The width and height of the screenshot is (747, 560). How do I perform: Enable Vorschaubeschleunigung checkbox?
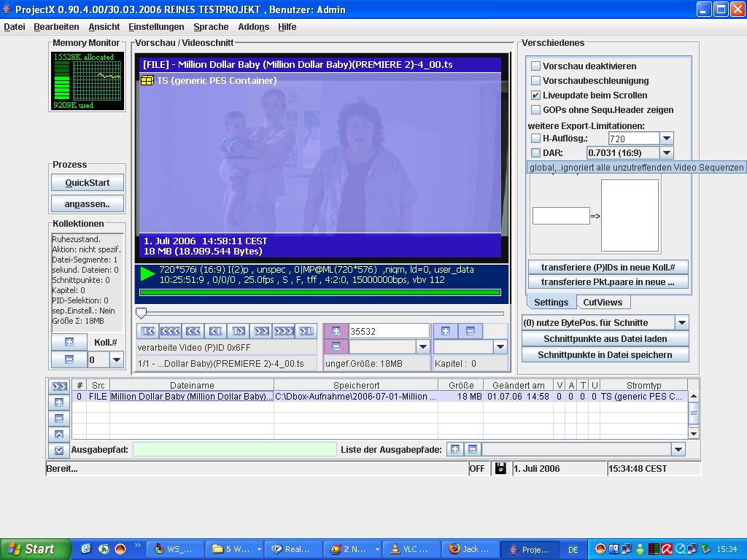coord(536,80)
